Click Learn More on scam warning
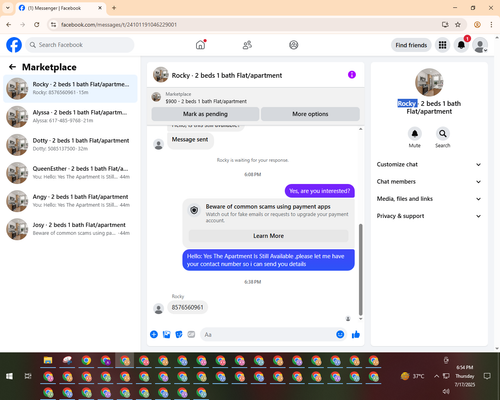500x400 pixels. 268,236
